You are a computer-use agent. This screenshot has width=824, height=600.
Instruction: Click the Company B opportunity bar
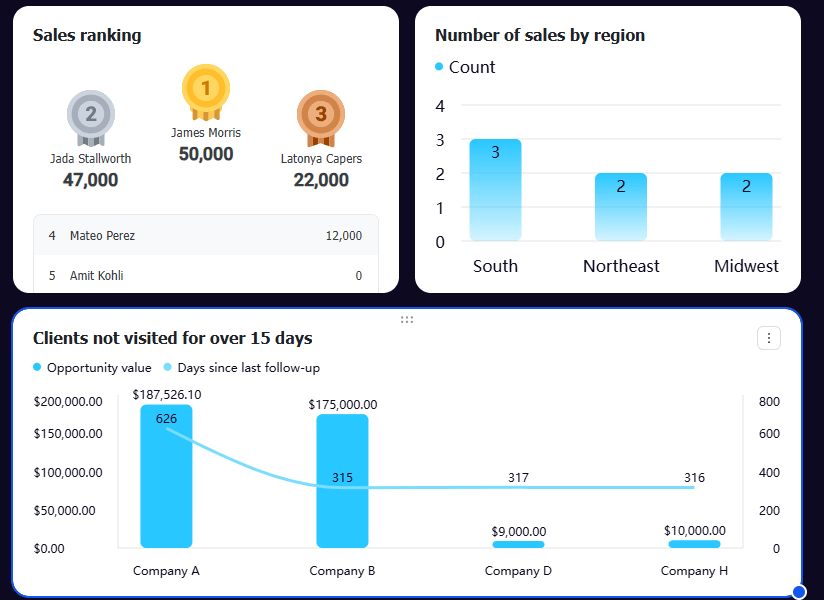tap(342, 481)
